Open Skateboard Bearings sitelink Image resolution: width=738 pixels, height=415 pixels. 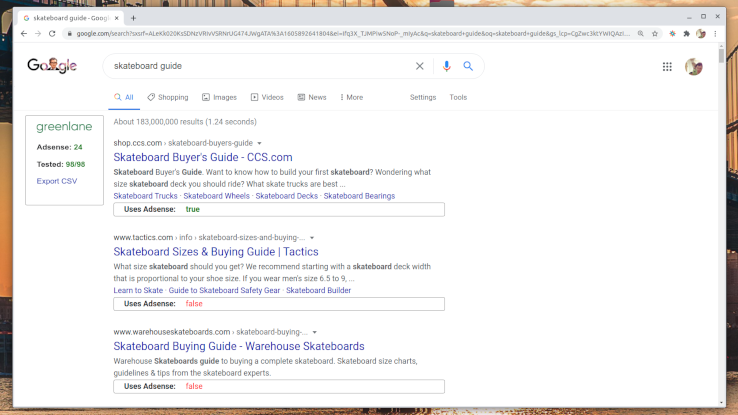coord(359,196)
